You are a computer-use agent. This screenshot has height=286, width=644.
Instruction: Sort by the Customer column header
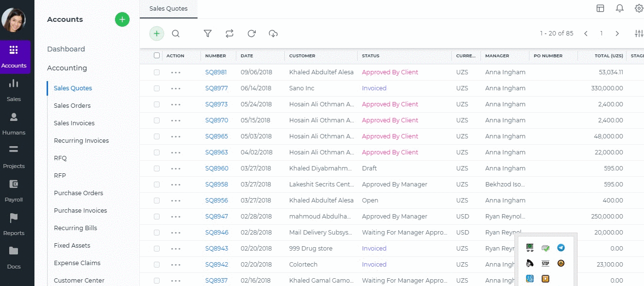click(302, 56)
